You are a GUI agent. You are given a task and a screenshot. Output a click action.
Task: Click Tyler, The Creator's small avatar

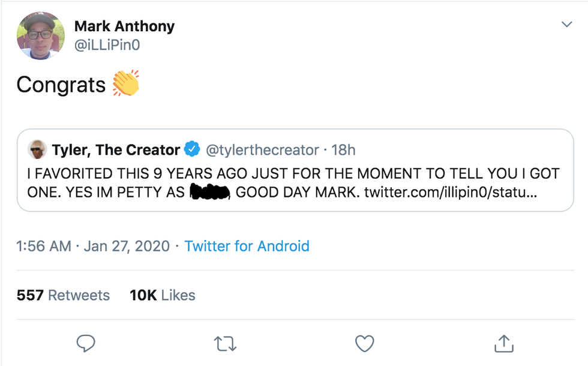pos(38,149)
